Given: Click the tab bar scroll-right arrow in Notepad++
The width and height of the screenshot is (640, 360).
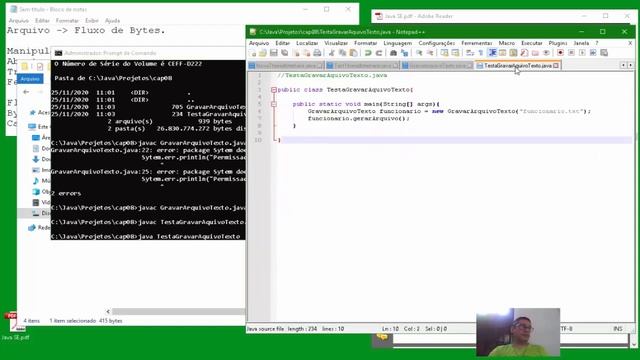Looking at the screenshot, I should [x=631, y=65].
